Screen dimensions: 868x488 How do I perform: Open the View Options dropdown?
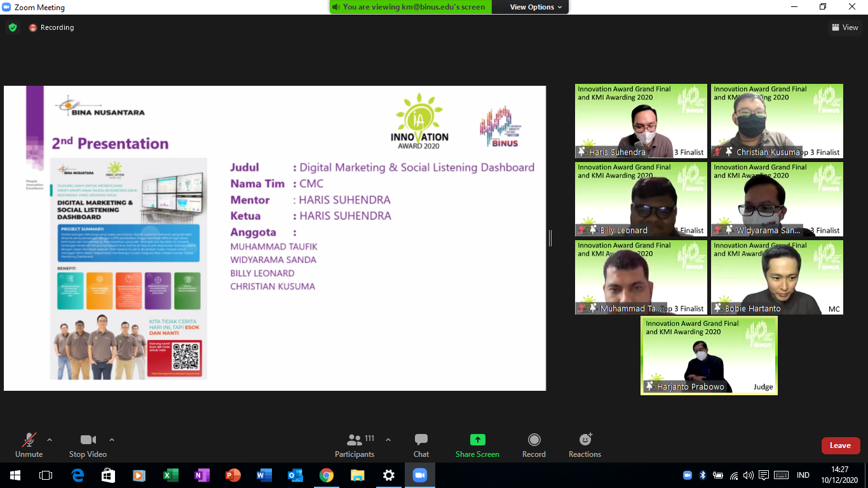(x=536, y=7)
